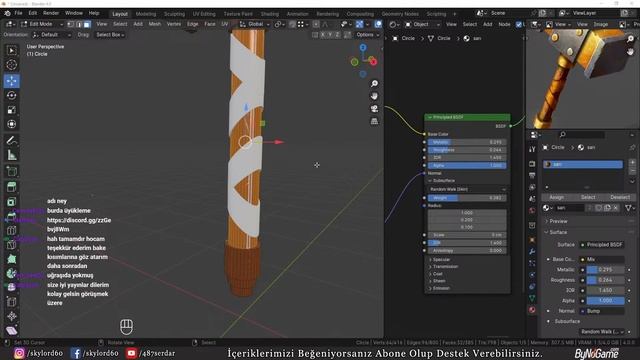The image size is (640, 360).
Task: Click the viewport zoom magnifier icon
Action: pyautogui.click(x=374, y=84)
